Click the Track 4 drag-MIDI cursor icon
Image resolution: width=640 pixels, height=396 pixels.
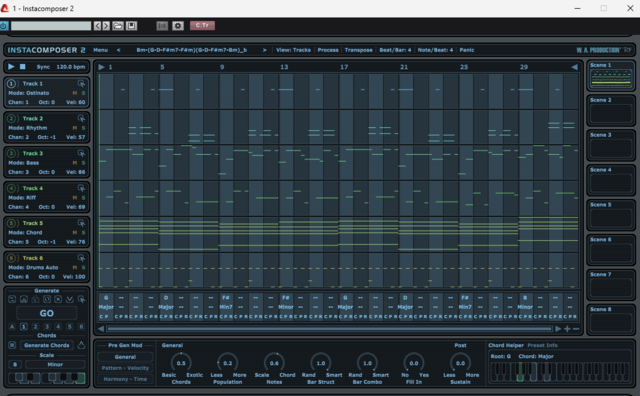tap(81, 188)
